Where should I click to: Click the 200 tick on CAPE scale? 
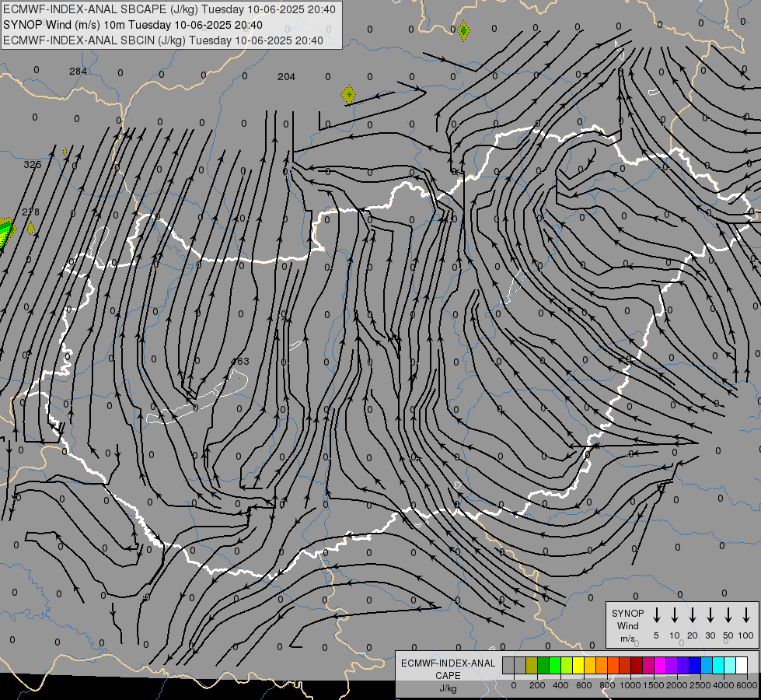click(537, 685)
